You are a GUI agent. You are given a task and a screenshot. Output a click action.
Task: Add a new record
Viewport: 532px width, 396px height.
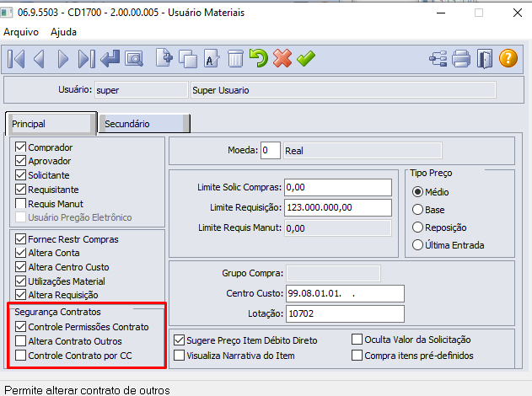164,57
